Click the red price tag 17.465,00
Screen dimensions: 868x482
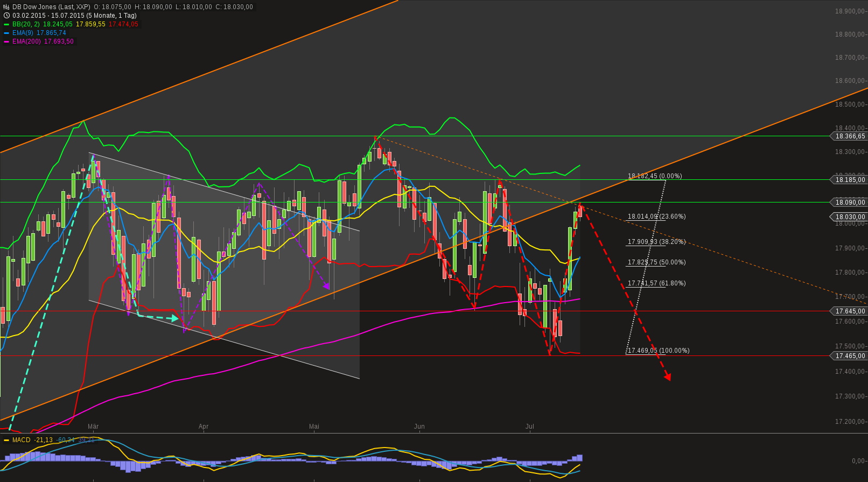tap(850, 356)
